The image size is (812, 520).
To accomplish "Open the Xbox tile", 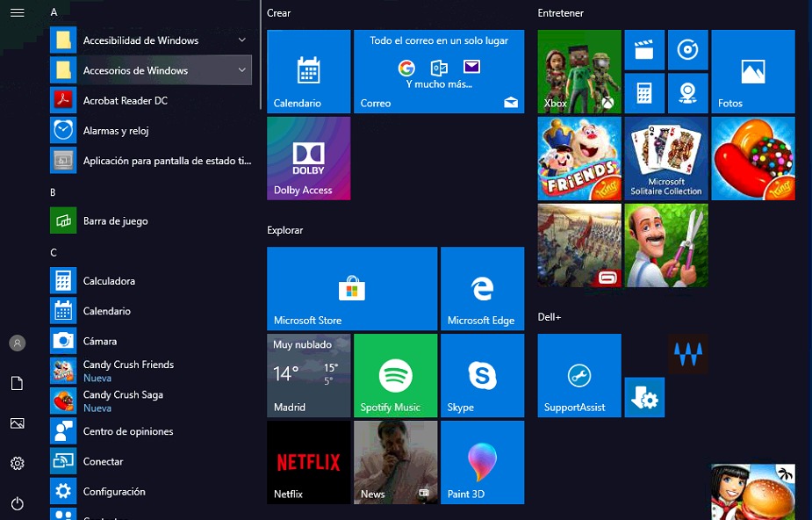I will pyautogui.click(x=579, y=71).
